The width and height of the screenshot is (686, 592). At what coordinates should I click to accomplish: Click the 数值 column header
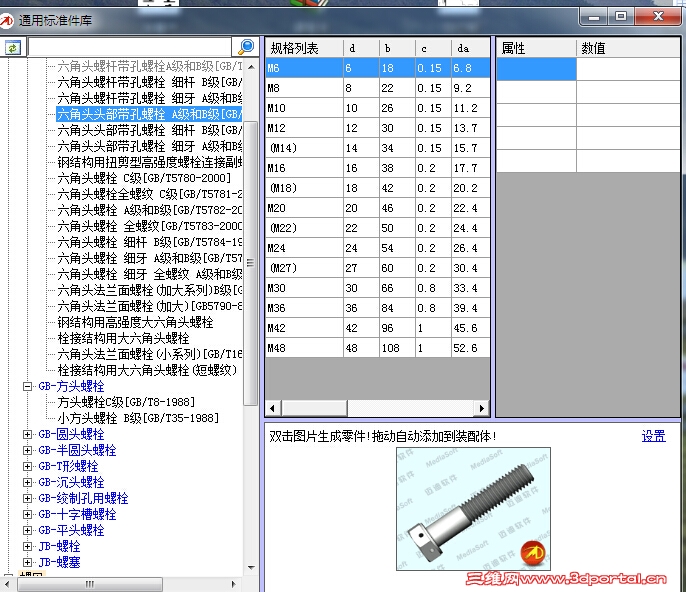(628, 48)
